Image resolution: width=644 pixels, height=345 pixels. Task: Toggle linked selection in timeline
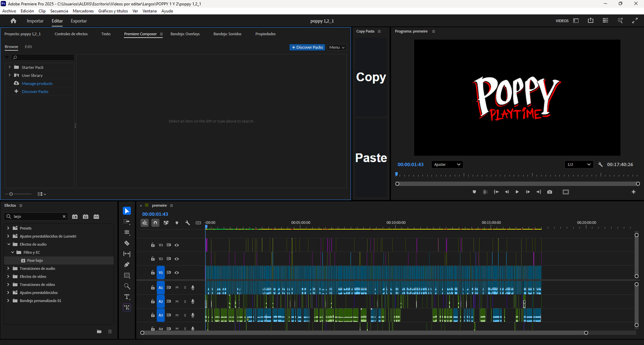(x=166, y=223)
